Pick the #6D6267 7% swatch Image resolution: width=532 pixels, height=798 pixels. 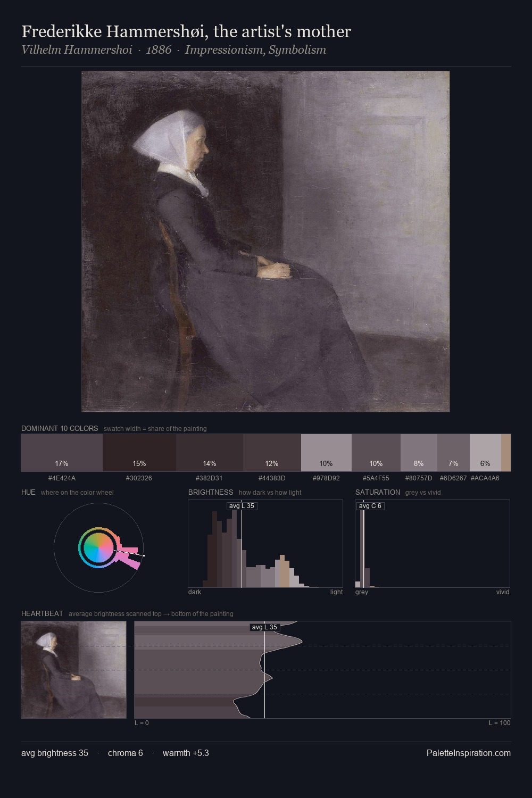(453, 453)
